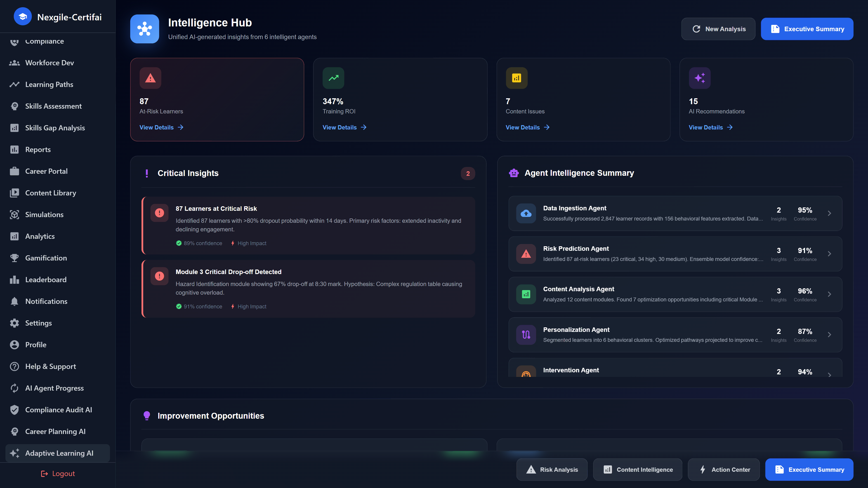The width and height of the screenshot is (868, 488).
Task: Switch to the Risk Analysis tab
Action: 552,469
